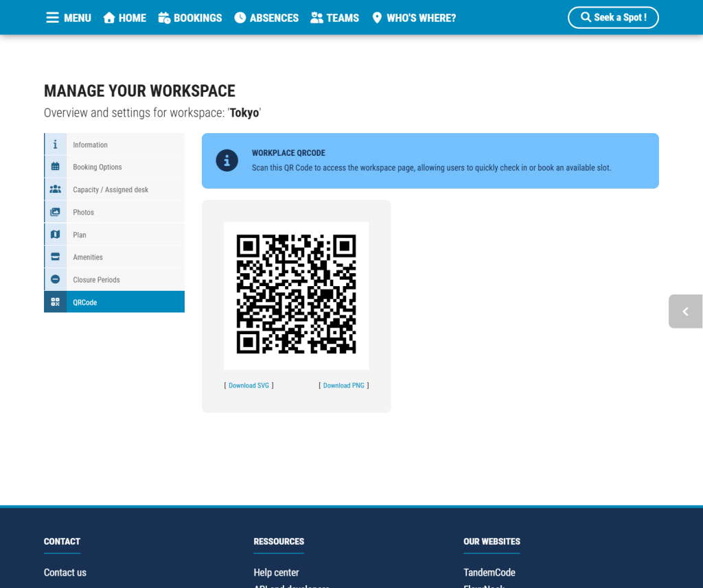Click the Capacity people group icon
This screenshot has height=588, width=703.
coord(55,189)
